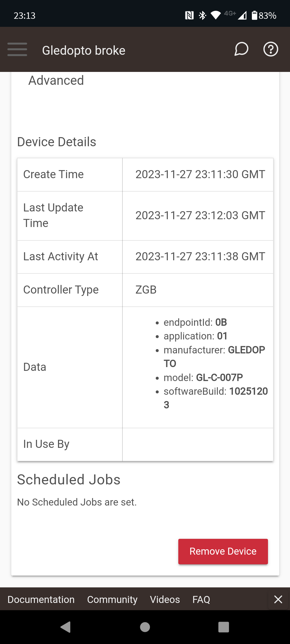Image resolution: width=290 pixels, height=644 pixels.
Task: Select the model GL-C-007P data entry
Action: [203, 378]
